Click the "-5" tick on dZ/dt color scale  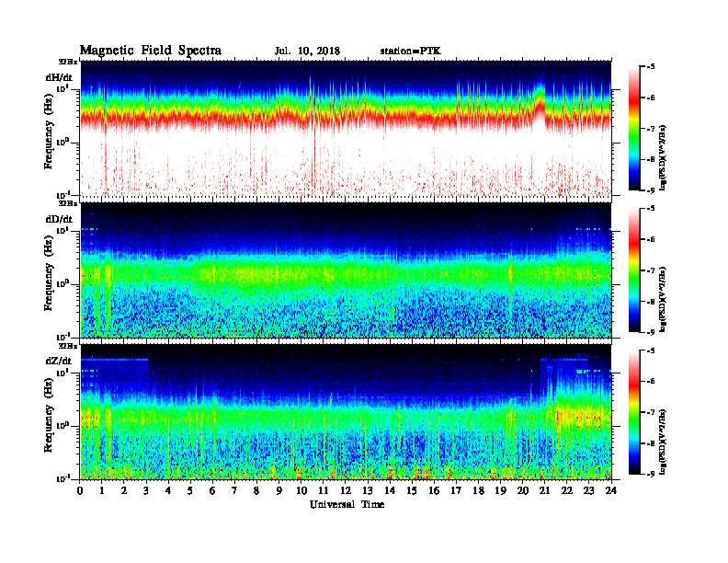[x=651, y=350]
